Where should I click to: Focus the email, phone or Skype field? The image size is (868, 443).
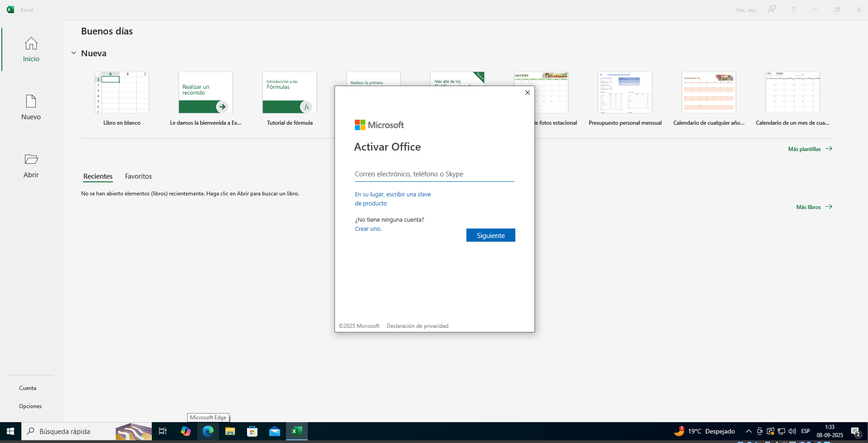point(434,174)
